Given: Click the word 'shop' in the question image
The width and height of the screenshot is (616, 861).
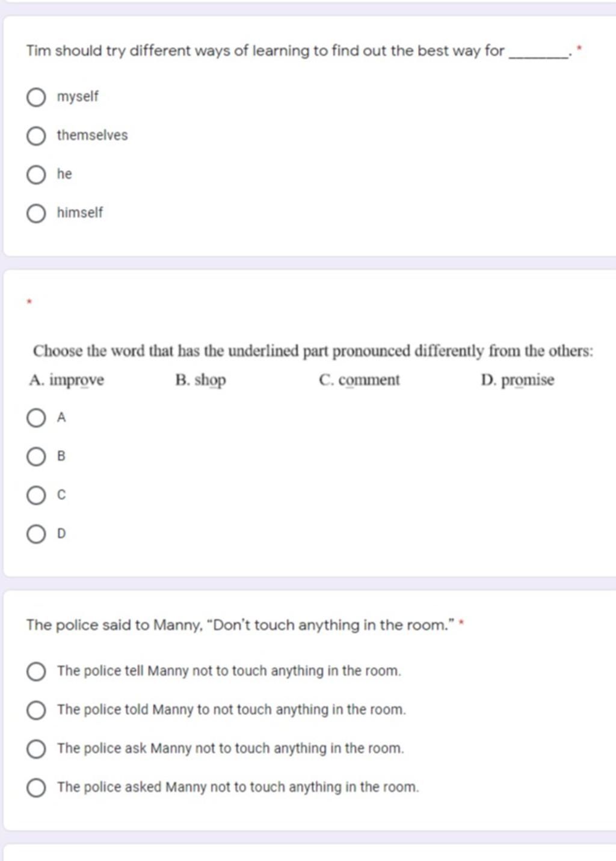Looking at the screenshot, I should tap(210, 380).
